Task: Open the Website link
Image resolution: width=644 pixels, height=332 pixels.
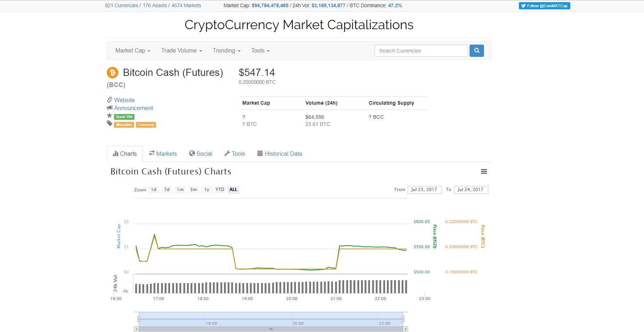Action: click(x=124, y=100)
